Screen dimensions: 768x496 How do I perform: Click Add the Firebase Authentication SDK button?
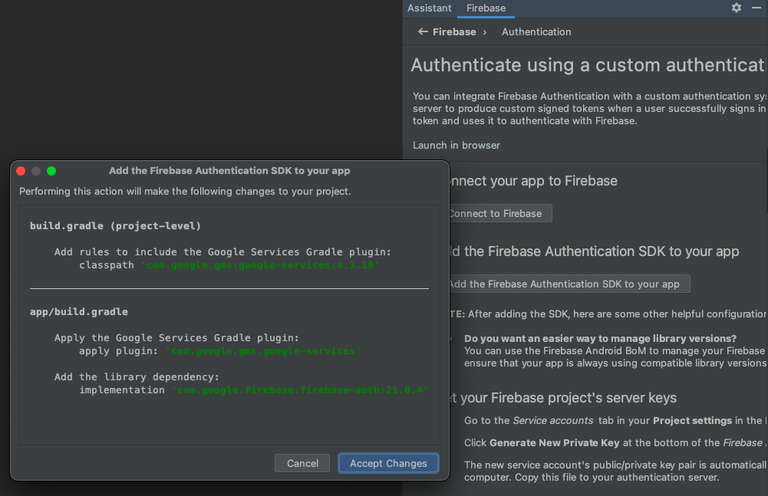click(564, 284)
